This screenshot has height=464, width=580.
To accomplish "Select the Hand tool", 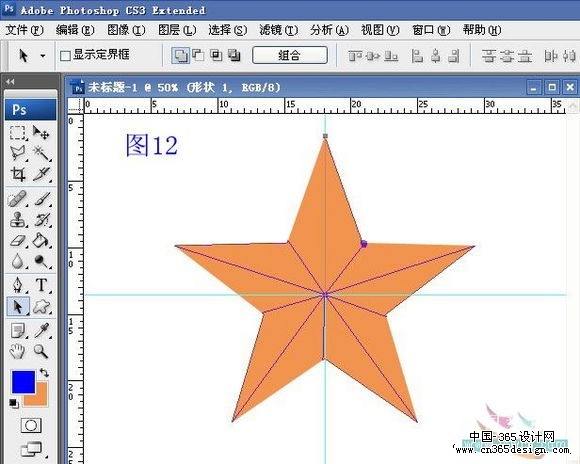I will (x=17, y=351).
